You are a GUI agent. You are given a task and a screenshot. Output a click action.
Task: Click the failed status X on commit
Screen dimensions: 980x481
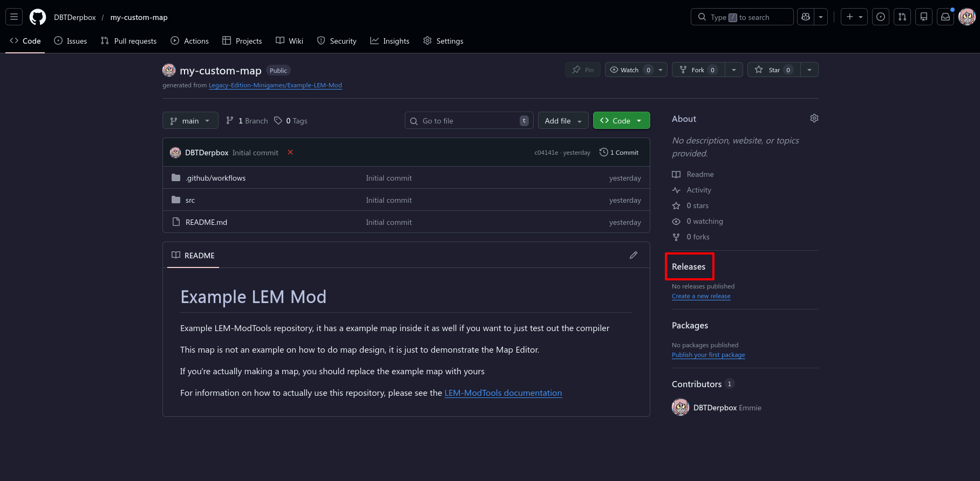290,152
